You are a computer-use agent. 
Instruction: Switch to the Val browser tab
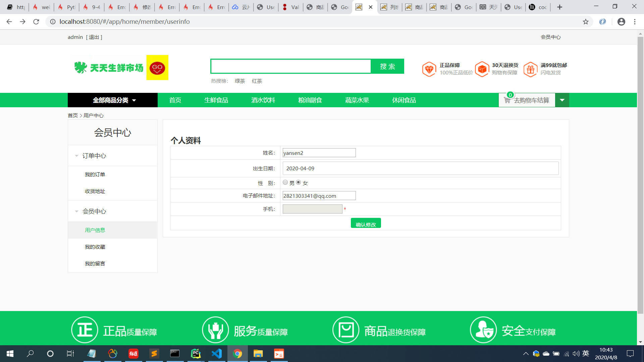click(x=291, y=7)
